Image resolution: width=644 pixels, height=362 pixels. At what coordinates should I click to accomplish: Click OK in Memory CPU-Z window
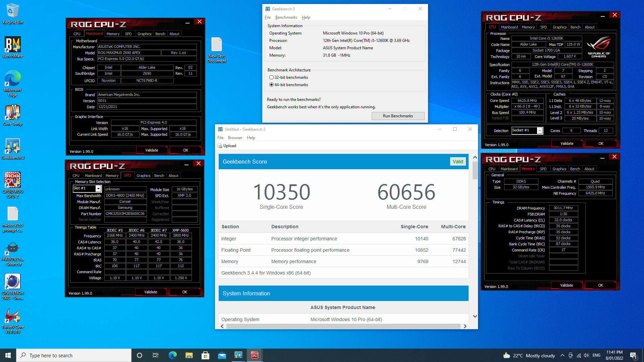point(600,285)
